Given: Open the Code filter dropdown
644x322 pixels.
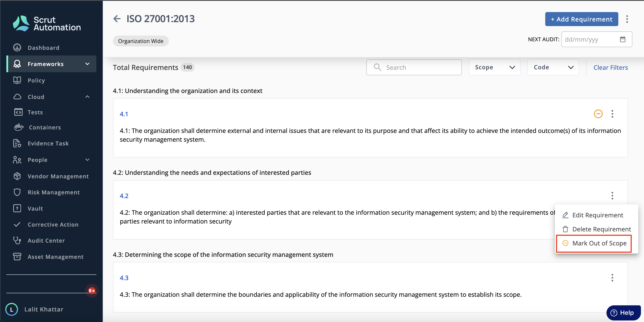Looking at the screenshot, I should pos(553,67).
